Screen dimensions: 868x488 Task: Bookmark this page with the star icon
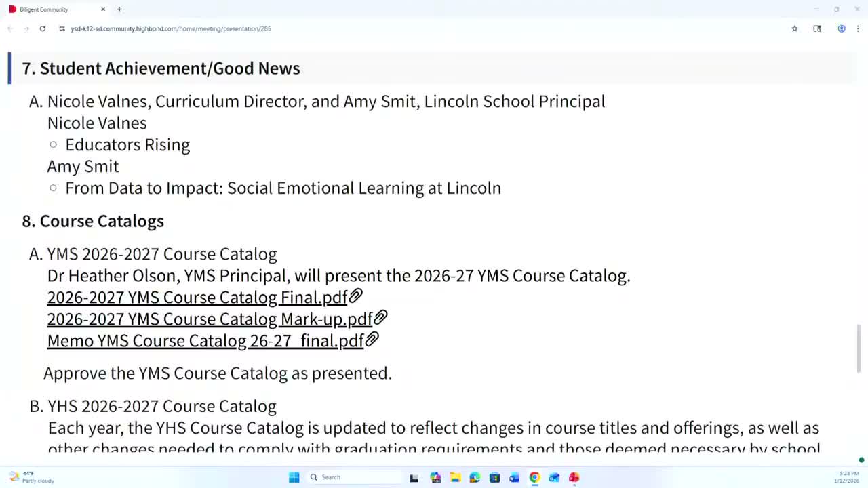click(x=795, y=28)
